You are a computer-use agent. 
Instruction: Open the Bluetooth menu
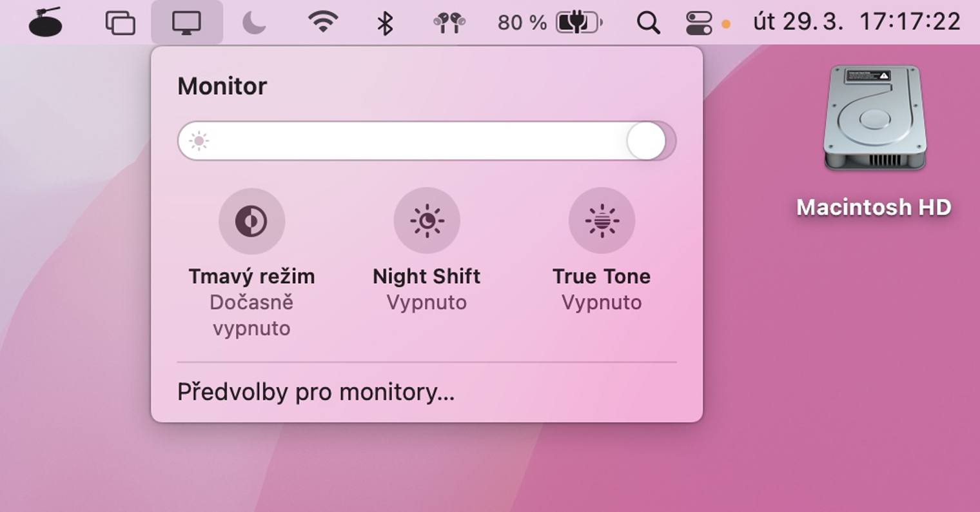click(385, 23)
